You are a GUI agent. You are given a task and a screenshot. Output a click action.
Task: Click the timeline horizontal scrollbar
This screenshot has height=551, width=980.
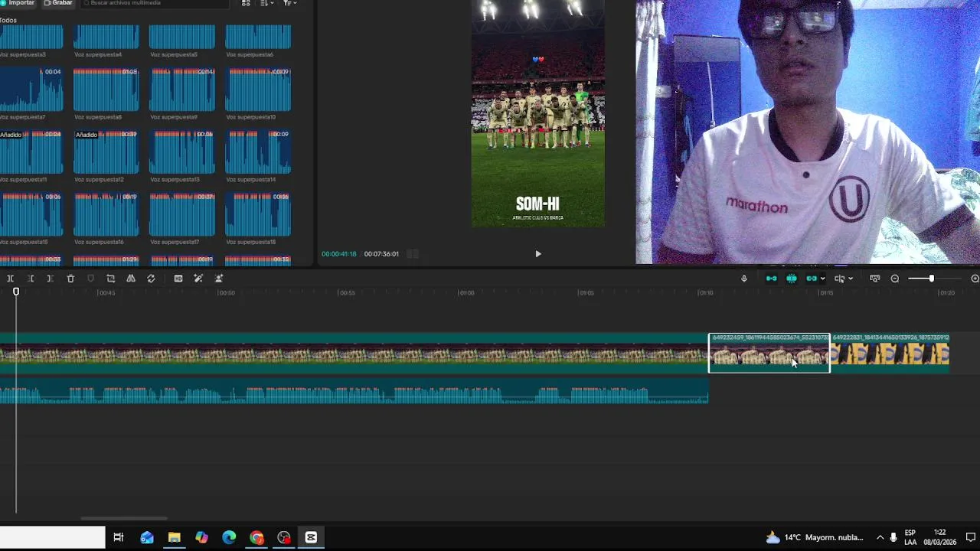click(124, 518)
